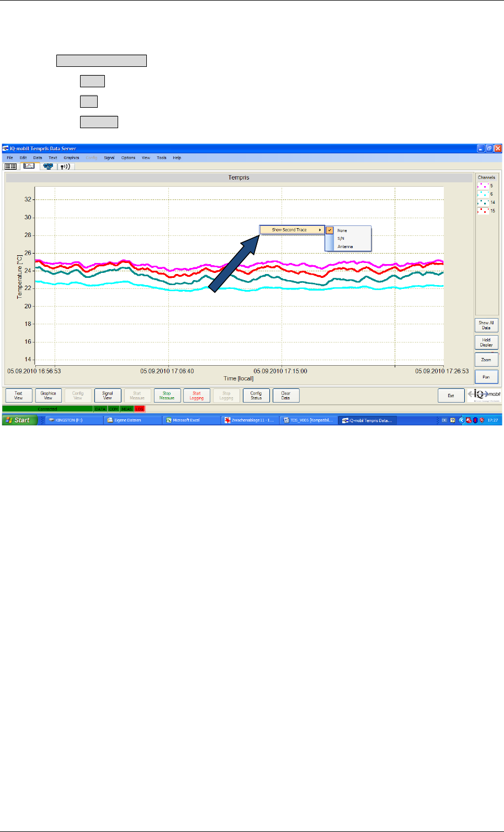Choose S/N as second trace

coord(348,239)
